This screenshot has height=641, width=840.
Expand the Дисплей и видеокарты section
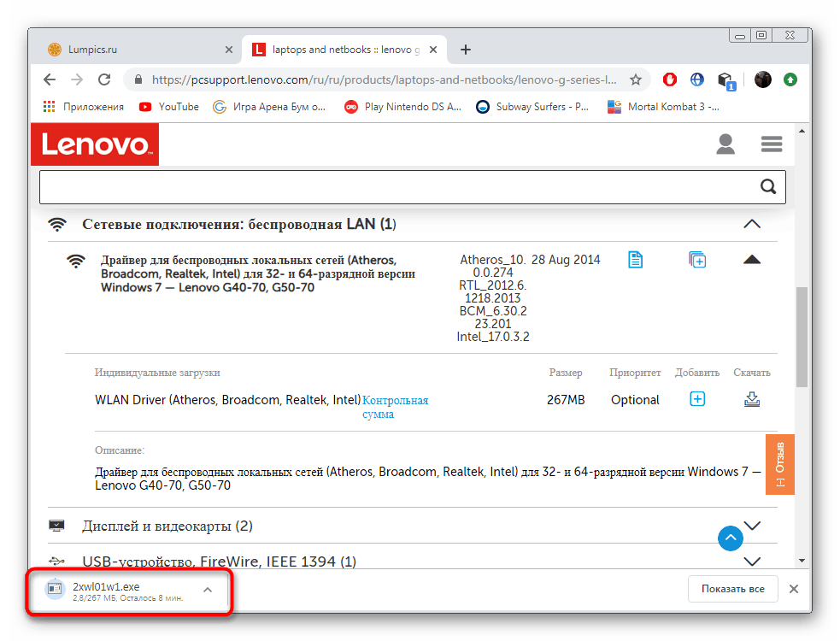pos(752,526)
